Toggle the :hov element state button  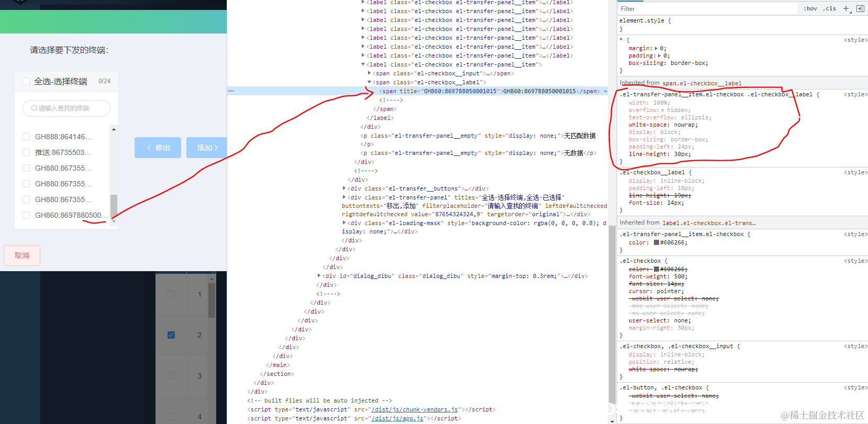coord(810,8)
